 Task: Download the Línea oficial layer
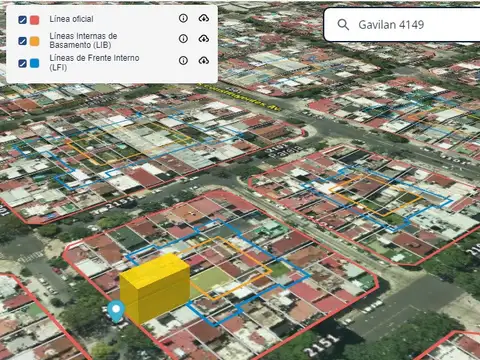pos(203,18)
